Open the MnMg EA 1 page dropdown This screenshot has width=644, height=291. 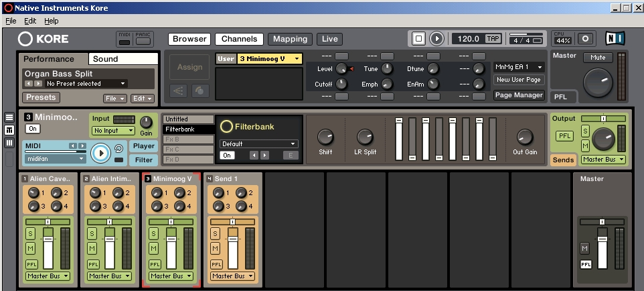[x=519, y=67]
